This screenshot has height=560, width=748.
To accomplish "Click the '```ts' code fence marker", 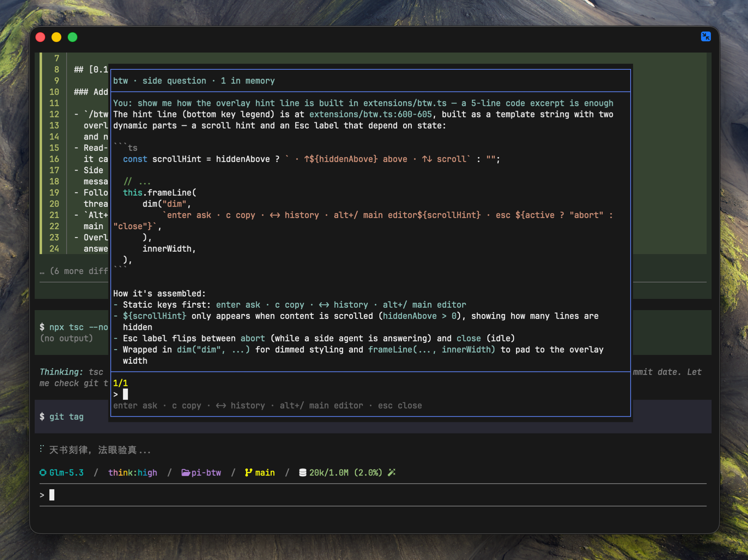I will 125,148.
